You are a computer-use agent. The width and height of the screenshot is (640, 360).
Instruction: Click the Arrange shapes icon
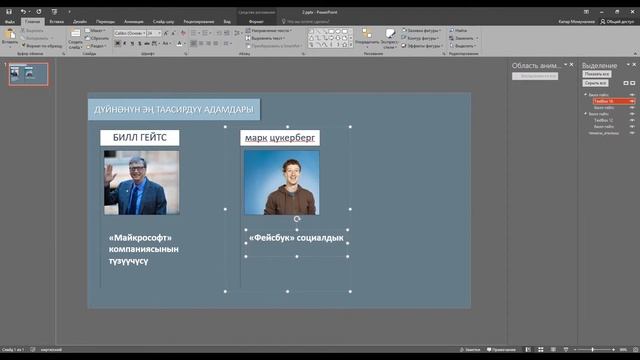(x=367, y=33)
